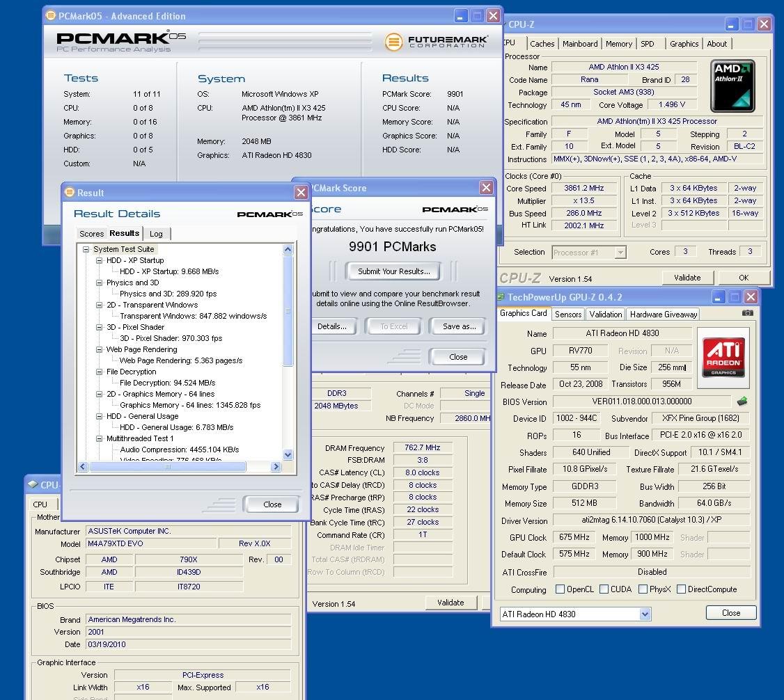Open the Hardware Giveaway tab in GPU-Z
This screenshot has height=700, width=784.
coord(664,315)
